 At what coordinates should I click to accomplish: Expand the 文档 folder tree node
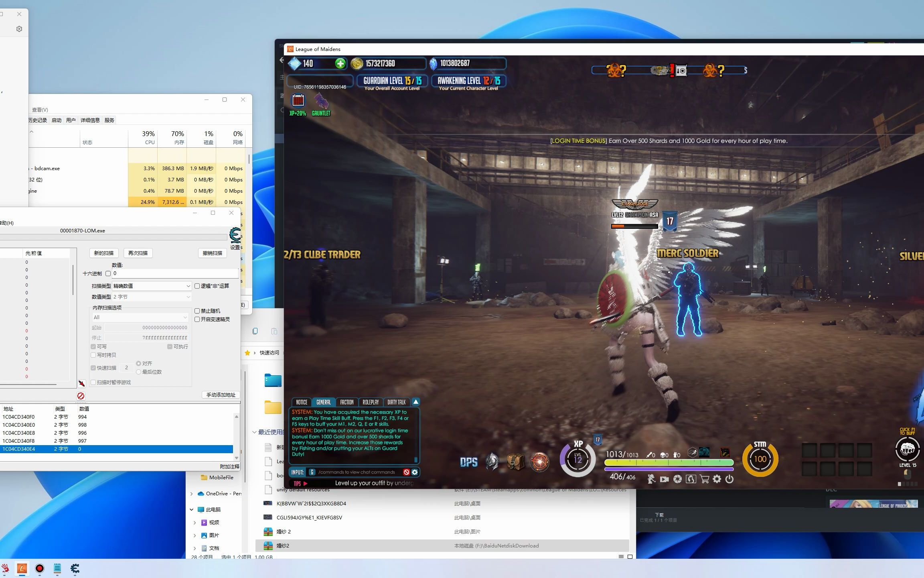point(195,548)
